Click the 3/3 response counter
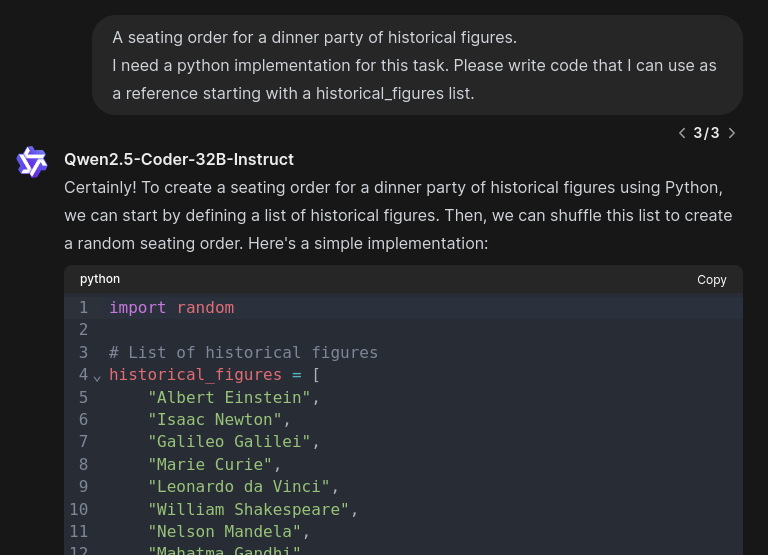This screenshot has height=555, width=768. pyautogui.click(x=706, y=133)
